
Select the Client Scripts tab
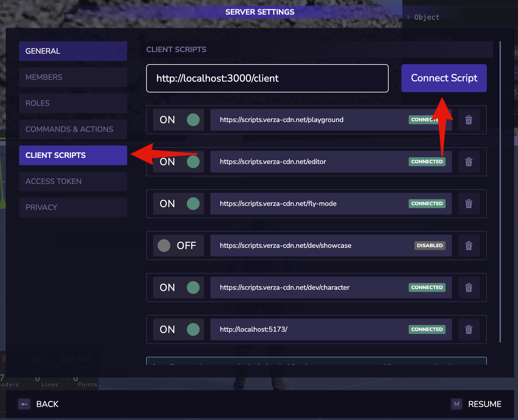(73, 155)
